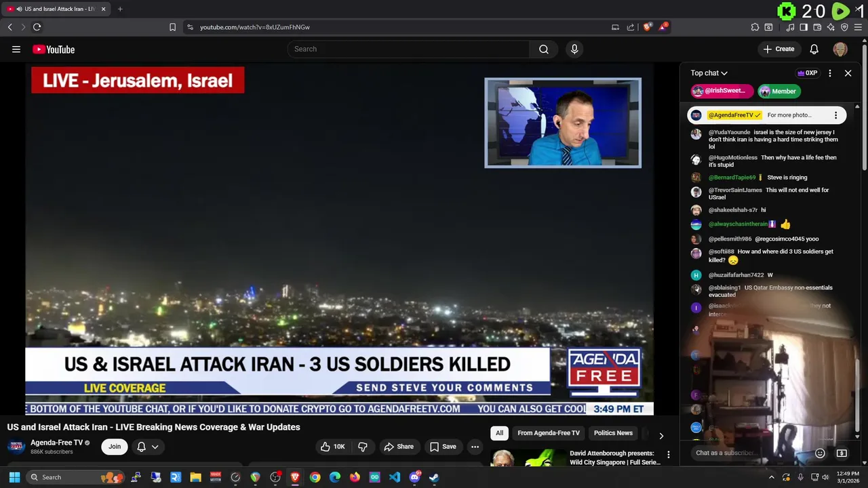Save the video to a playlist
868x488 pixels.
(443, 447)
